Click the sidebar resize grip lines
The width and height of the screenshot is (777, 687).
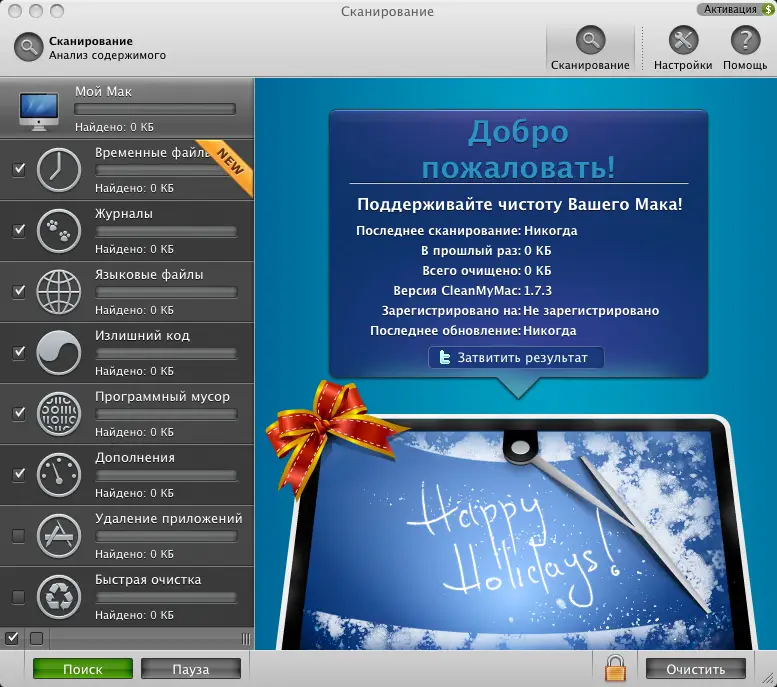(x=246, y=638)
